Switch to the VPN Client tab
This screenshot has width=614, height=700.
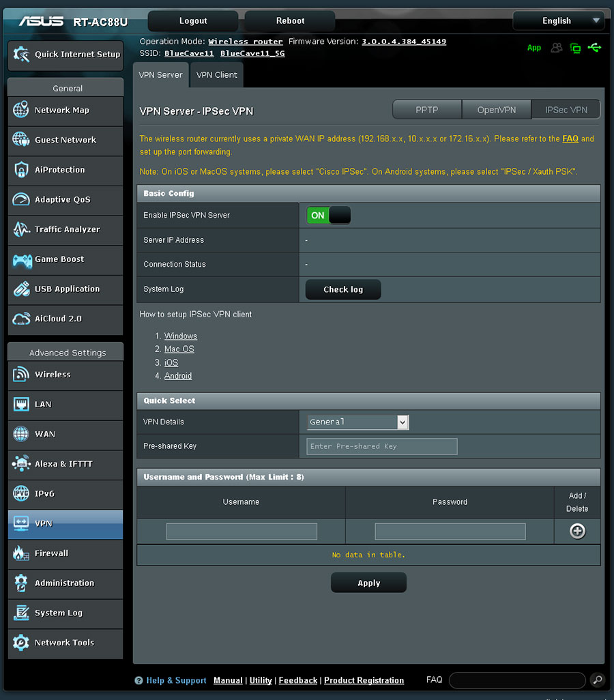click(x=216, y=75)
